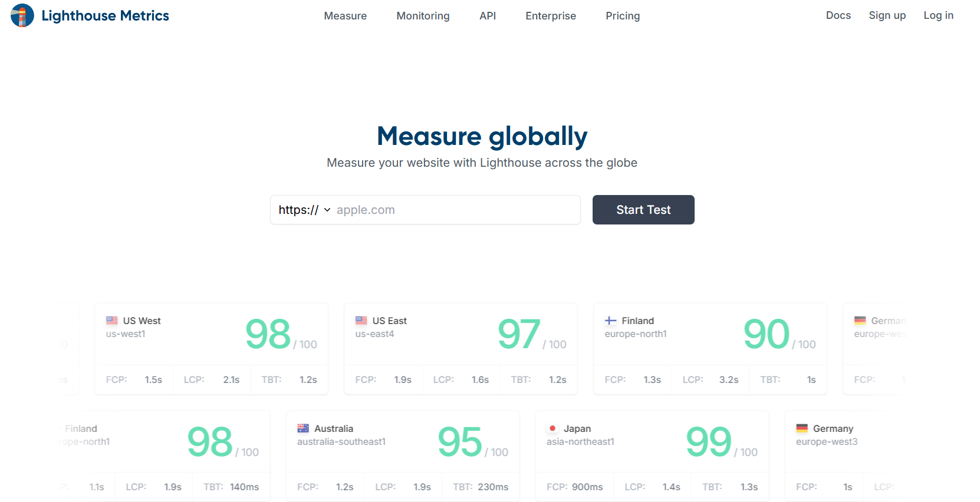Click the us-east4 region label
This screenshot has height=502, width=980.
point(375,334)
